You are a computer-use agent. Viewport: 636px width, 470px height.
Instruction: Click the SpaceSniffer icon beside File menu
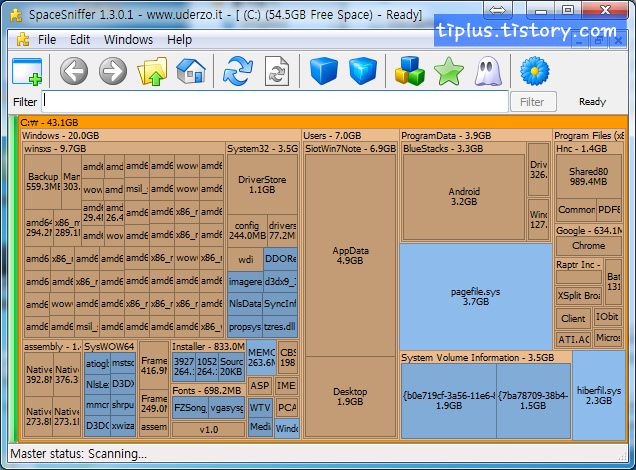click(x=23, y=40)
